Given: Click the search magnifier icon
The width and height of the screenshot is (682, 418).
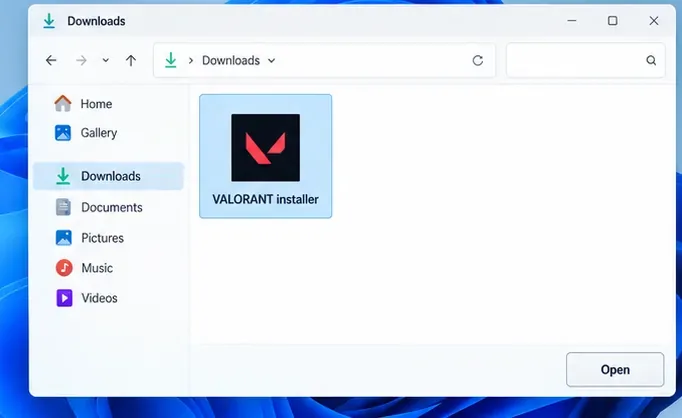Looking at the screenshot, I should 651,60.
